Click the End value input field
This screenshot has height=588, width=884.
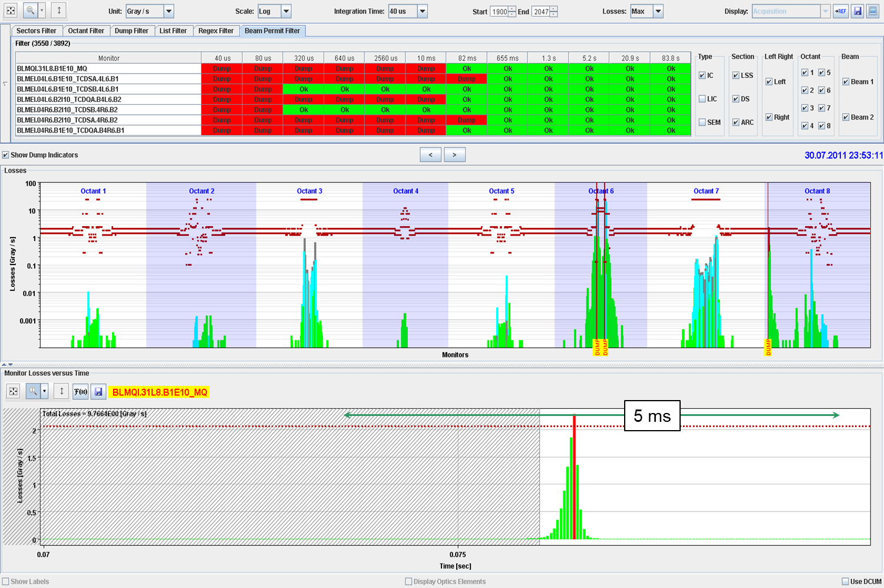[540, 11]
